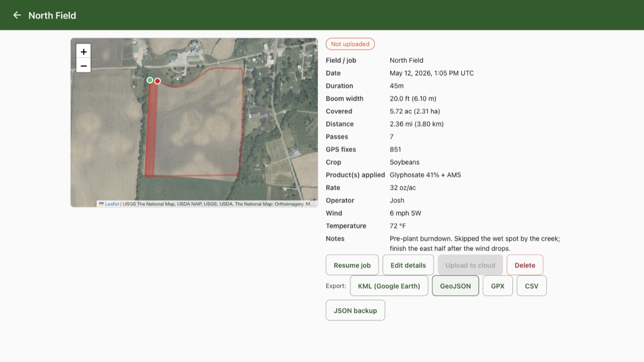Export the track as GPX

pyautogui.click(x=497, y=286)
